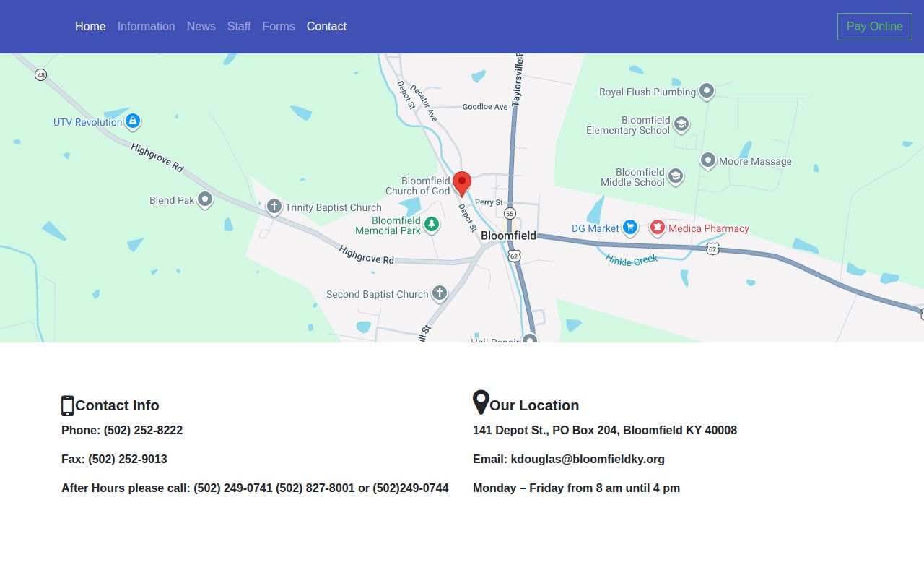Viewport: 924px width, 578px height.
Task: Click the Fax: (502) 252-9013 line
Action: (x=114, y=460)
